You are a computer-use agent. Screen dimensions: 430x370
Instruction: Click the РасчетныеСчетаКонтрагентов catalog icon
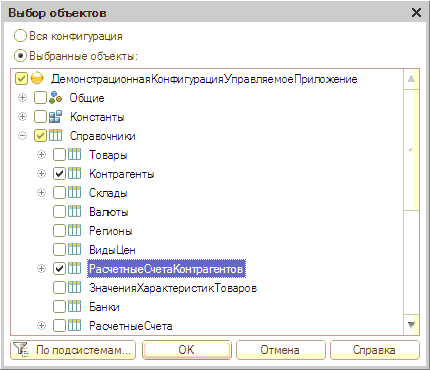pos(74,269)
